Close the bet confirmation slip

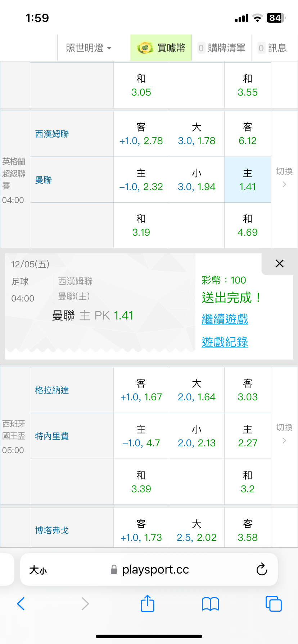coord(279,264)
